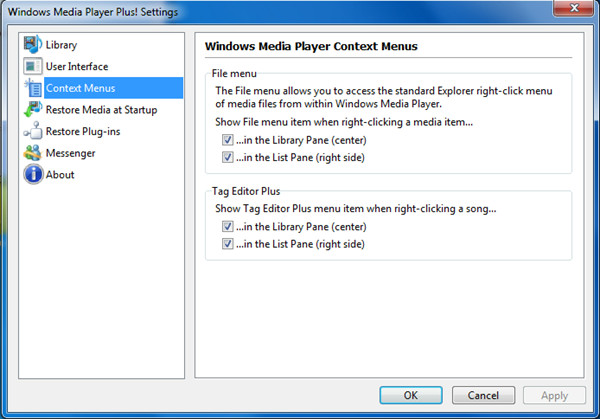Image resolution: width=600 pixels, height=419 pixels.
Task: Click the Library sidebar icon
Action: pos(33,44)
